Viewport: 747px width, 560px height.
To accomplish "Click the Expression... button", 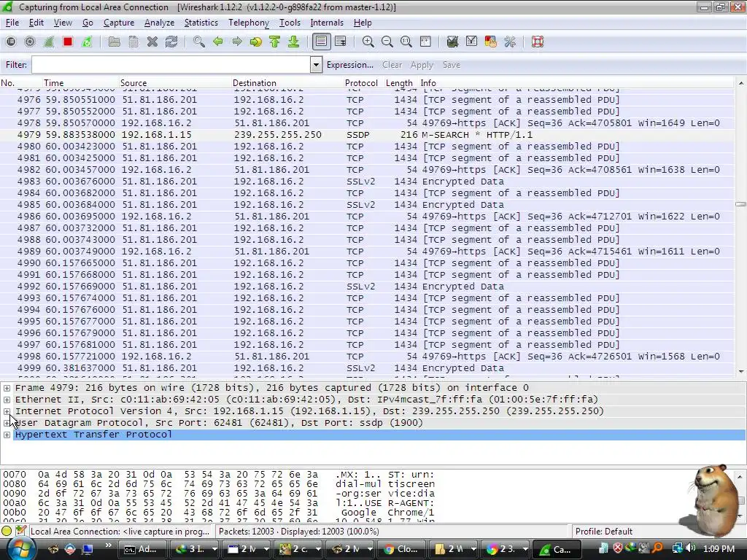I will 349,65.
